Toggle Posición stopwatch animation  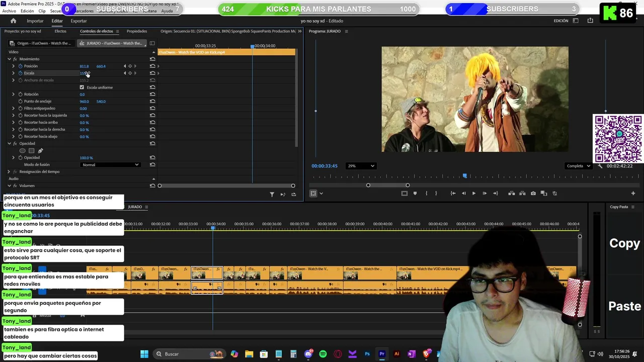click(x=21, y=66)
